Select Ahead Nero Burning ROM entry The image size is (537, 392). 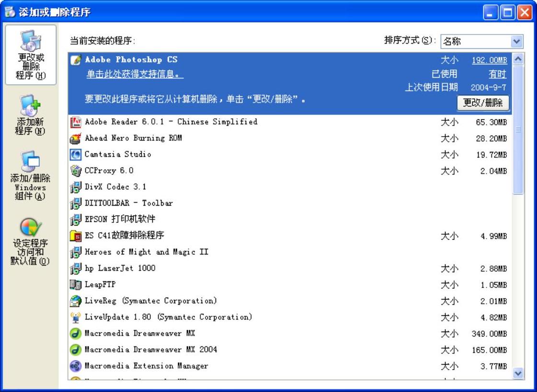290,138
